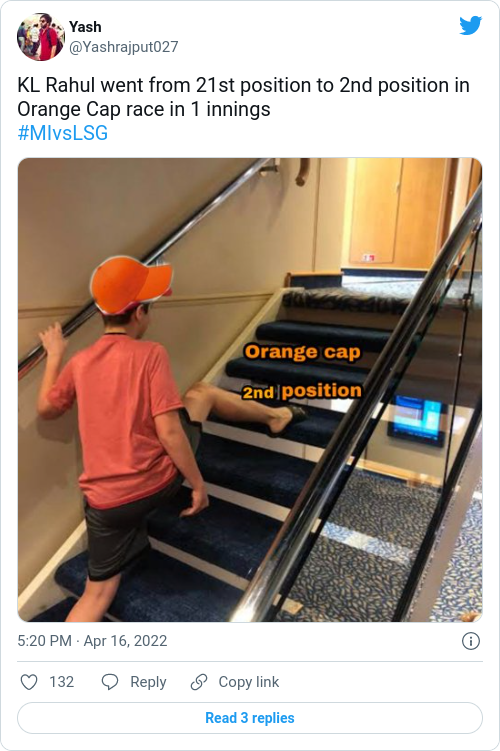Open the #MIvsLSG hashtag

[x=63, y=133]
